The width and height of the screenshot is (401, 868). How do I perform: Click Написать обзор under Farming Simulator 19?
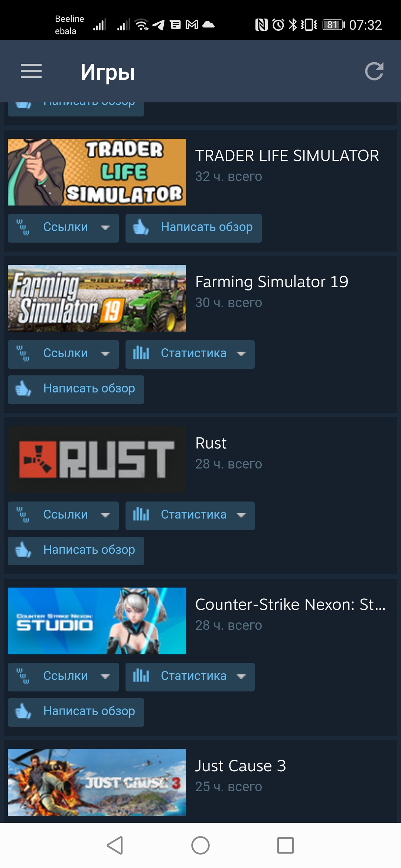pyautogui.click(x=76, y=389)
